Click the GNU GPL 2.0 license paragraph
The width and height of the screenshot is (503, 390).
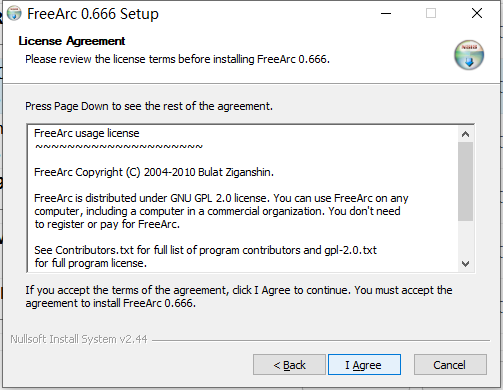pos(221,211)
